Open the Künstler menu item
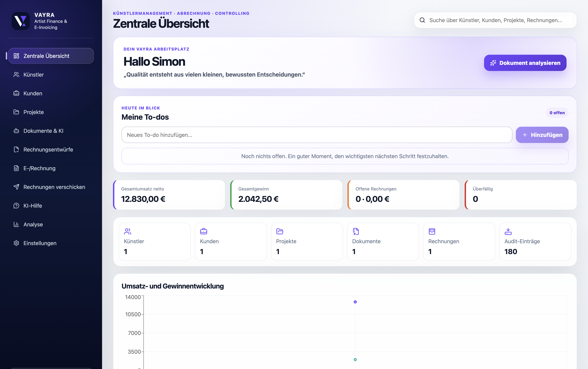Viewport: 588px width, 369px height. [51, 75]
